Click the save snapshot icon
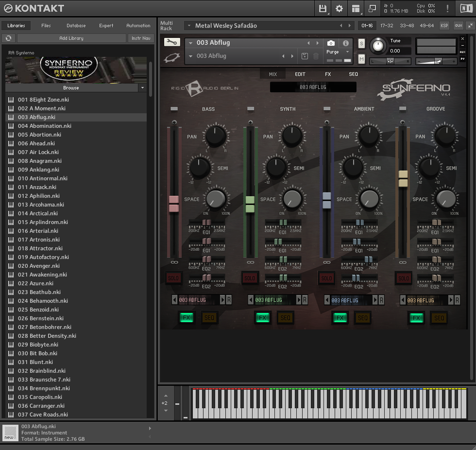Image resolution: width=476 pixels, height=450 pixels. point(305,56)
